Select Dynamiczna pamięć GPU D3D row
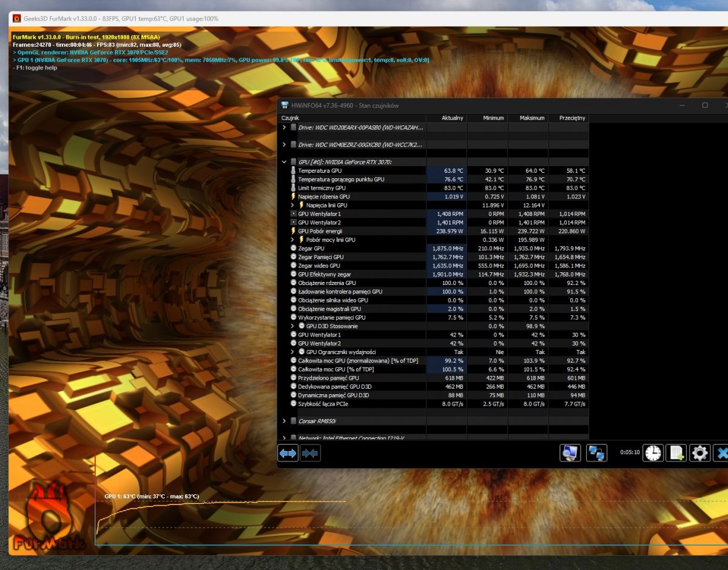Image resolution: width=728 pixels, height=570 pixels. coord(434,395)
